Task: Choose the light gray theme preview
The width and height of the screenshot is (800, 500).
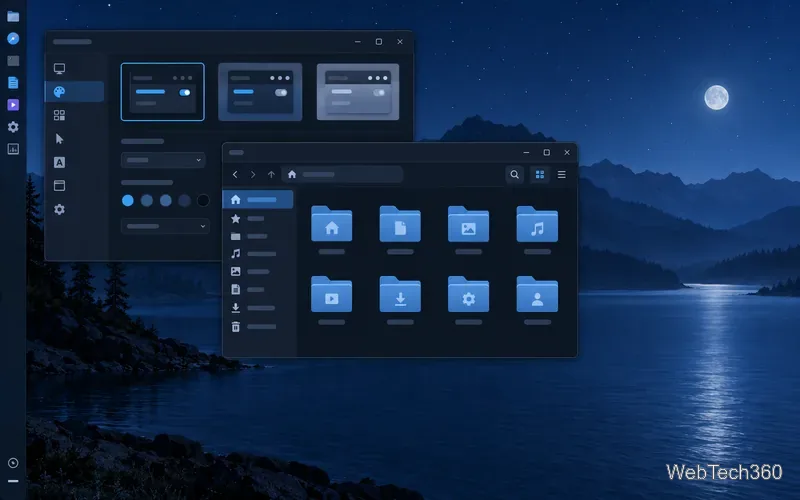Action: (358, 92)
